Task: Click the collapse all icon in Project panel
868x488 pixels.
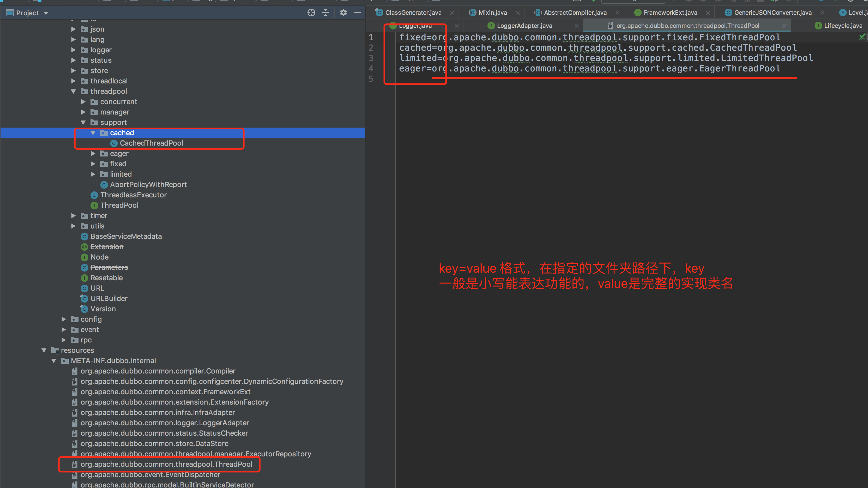Action: tap(325, 13)
